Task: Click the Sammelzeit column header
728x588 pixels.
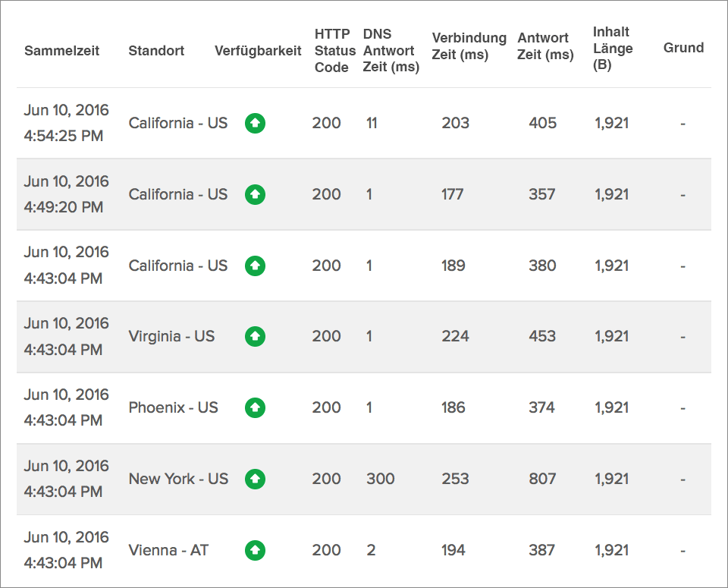Action: pos(61,51)
